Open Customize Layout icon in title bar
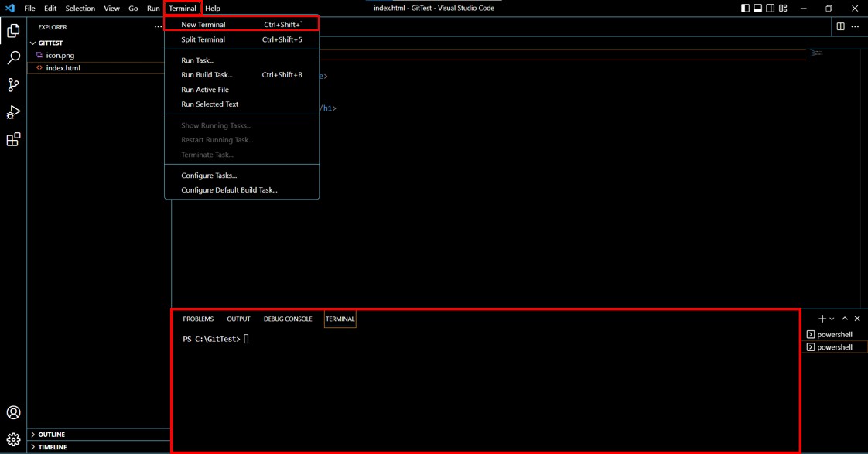The height and width of the screenshot is (454, 868). tap(783, 9)
